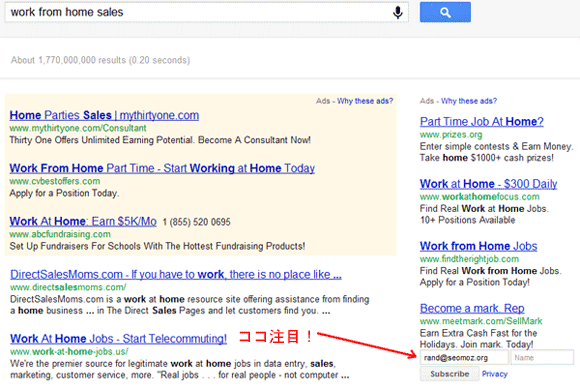The height and width of the screenshot is (389, 580).
Task: Click the www.abcfundraising.com URL text
Action: (x=60, y=234)
